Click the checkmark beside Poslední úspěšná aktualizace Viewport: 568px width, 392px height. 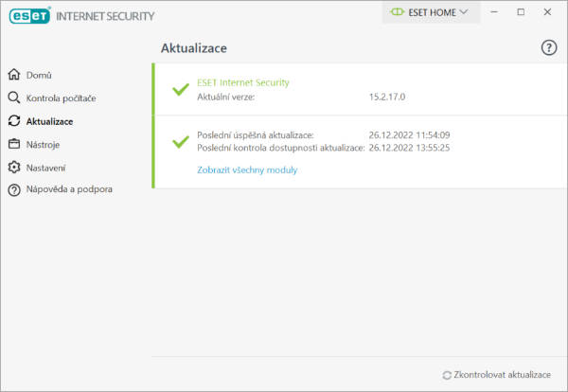coord(181,142)
